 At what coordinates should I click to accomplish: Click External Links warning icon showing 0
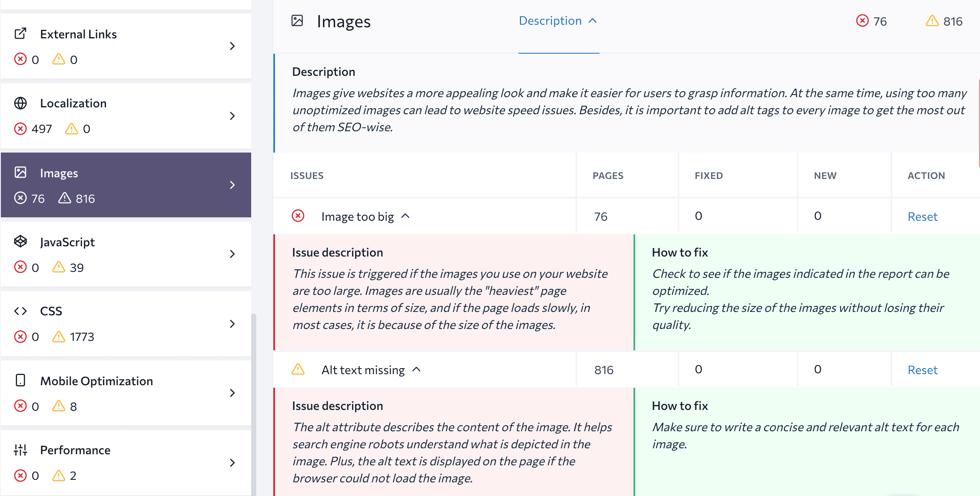point(59,59)
